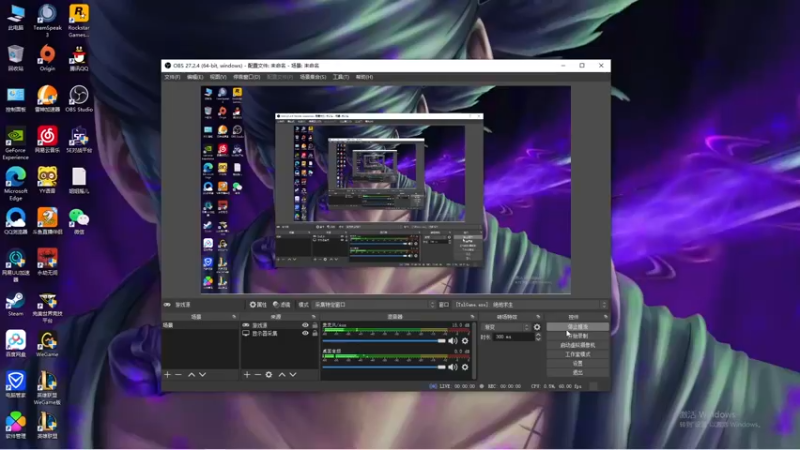Open the YY Voice raccoon icon

(47, 180)
